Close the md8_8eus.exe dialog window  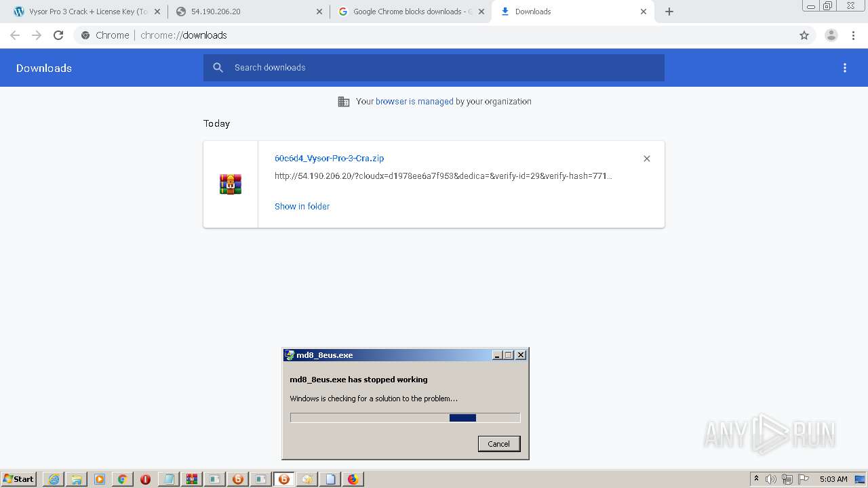(521, 355)
